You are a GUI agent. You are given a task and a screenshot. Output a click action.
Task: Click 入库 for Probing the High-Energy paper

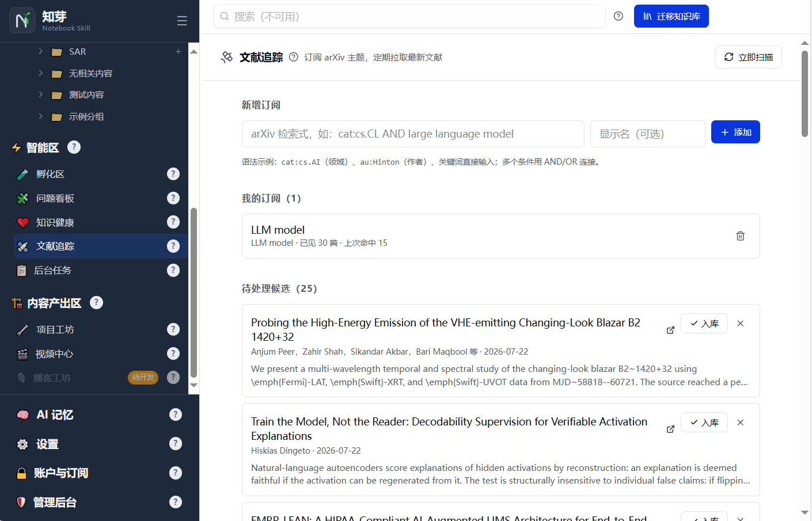click(704, 324)
